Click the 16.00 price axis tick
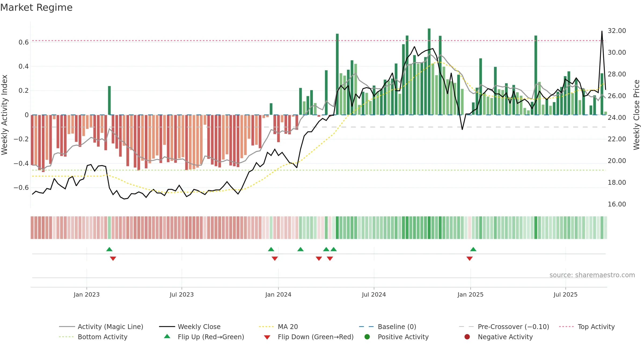This screenshot has height=362, width=644. tap(617, 204)
